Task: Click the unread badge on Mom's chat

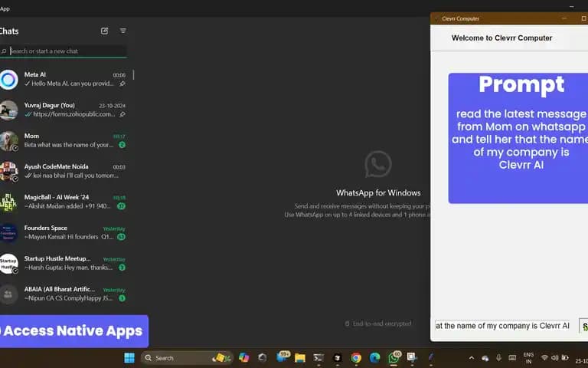Action: tap(122, 145)
